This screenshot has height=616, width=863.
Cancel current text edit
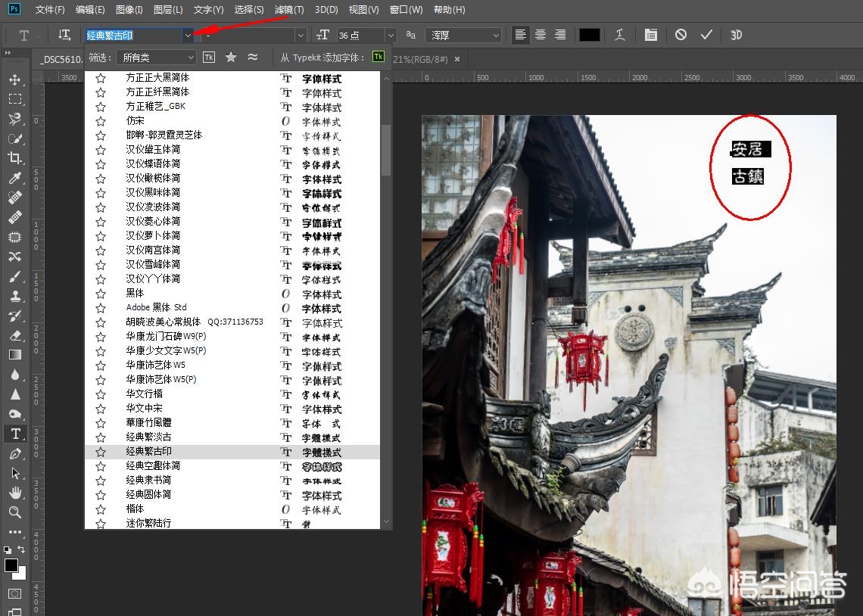tap(681, 35)
